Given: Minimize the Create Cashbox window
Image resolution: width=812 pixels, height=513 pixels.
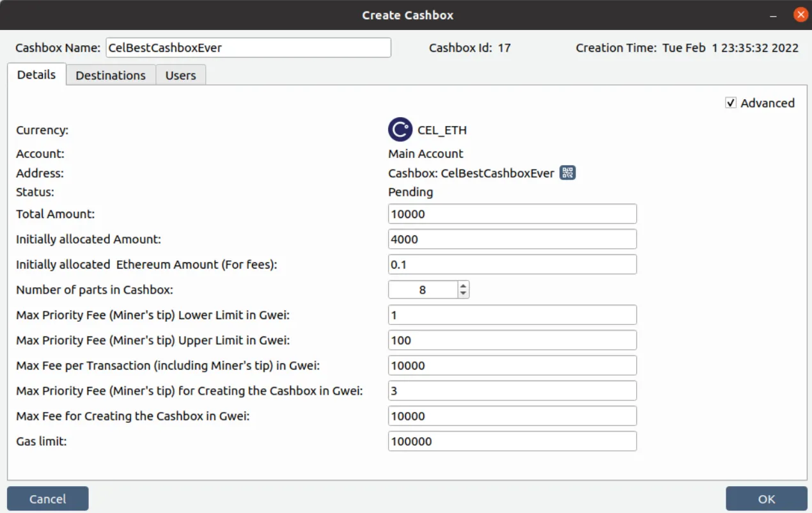Looking at the screenshot, I should click(774, 15).
